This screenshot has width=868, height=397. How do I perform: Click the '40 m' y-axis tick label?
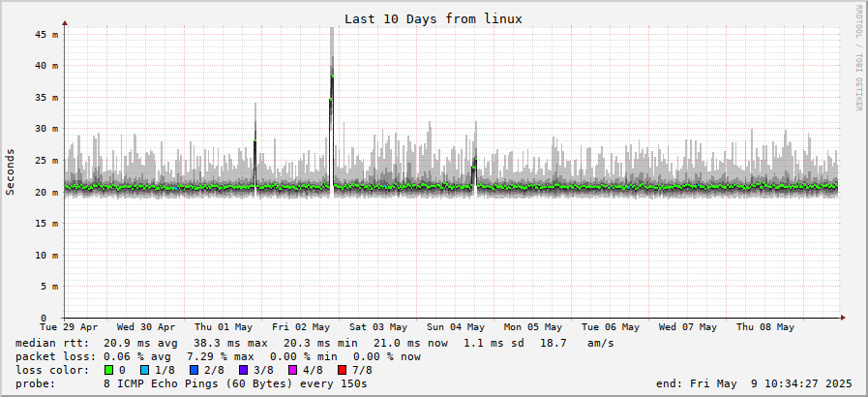click(46, 65)
